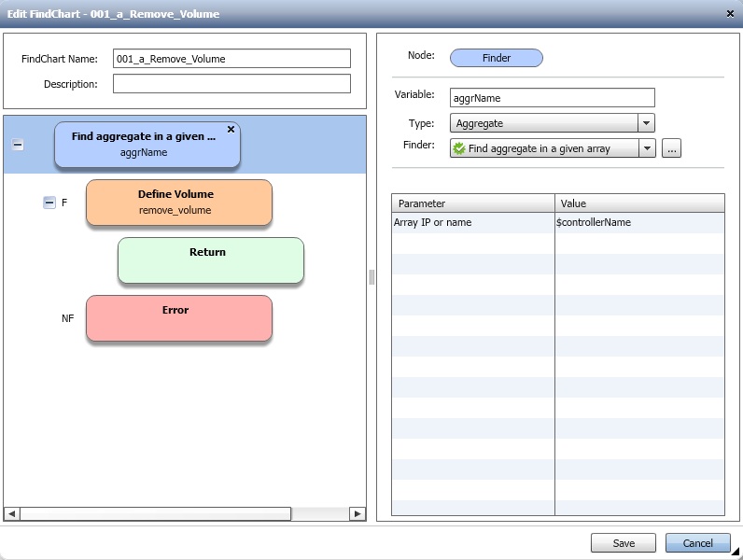Click the FindChart Name text field
Screen dimensions: 743x560
[231, 59]
